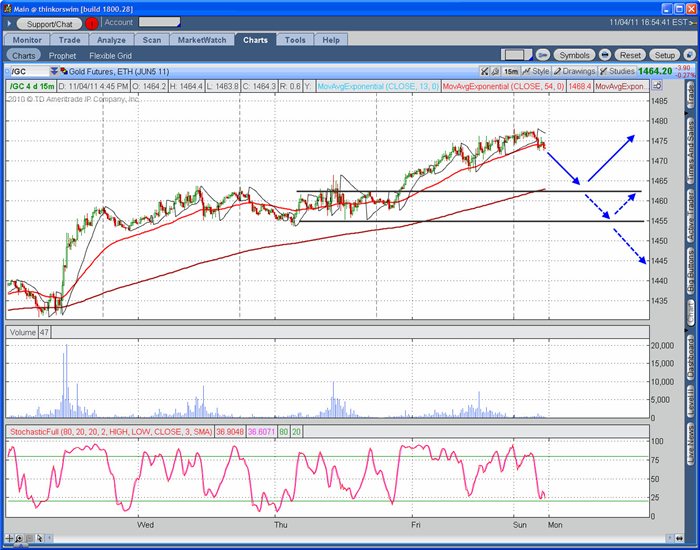Click the stochastic 80 level label
This screenshot has width=700, height=550.
pyautogui.click(x=283, y=432)
